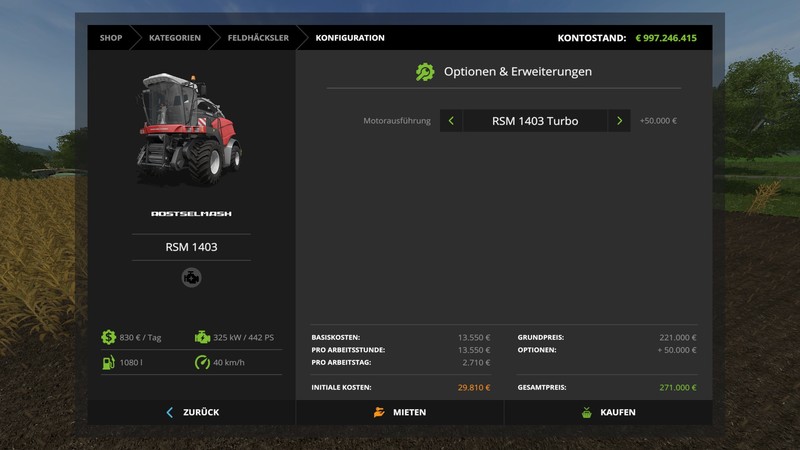Viewport: 800px width, 450px height.
Task: Click the speedometer max speed icon
Action: (203, 362)
